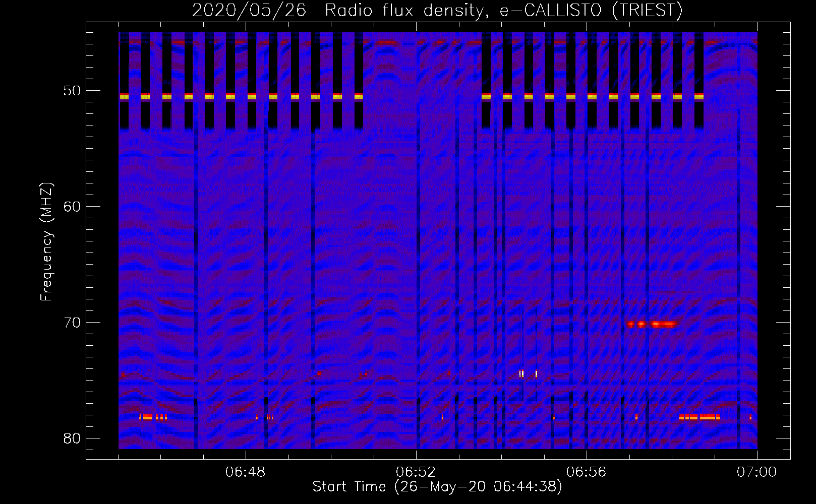Click the 80 frequency tick label
The image size is (816, 504).
(73, 438)
